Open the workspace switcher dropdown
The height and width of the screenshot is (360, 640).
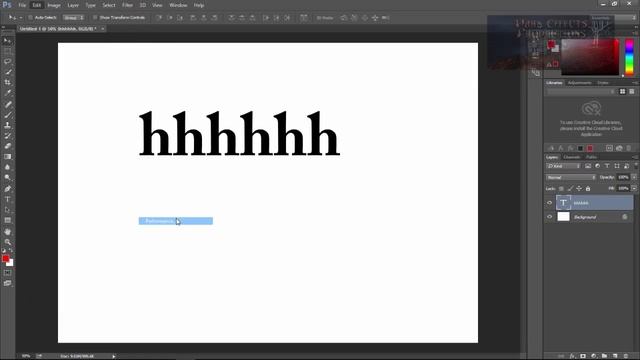613,18
